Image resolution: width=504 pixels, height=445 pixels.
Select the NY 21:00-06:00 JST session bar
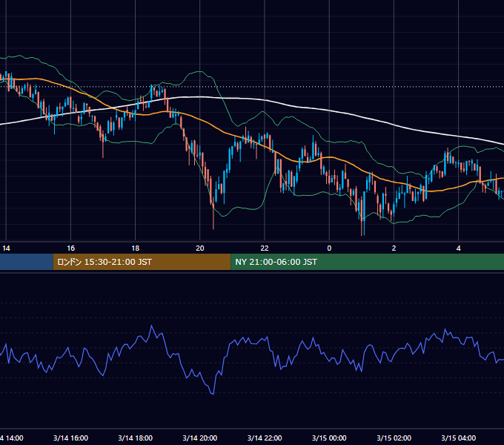tap(368, 262)
